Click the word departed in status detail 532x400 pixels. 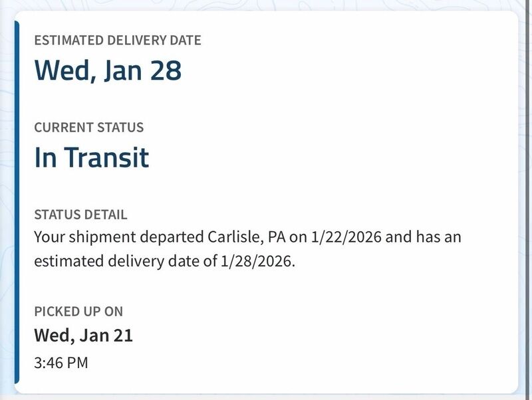click(158, 237)
